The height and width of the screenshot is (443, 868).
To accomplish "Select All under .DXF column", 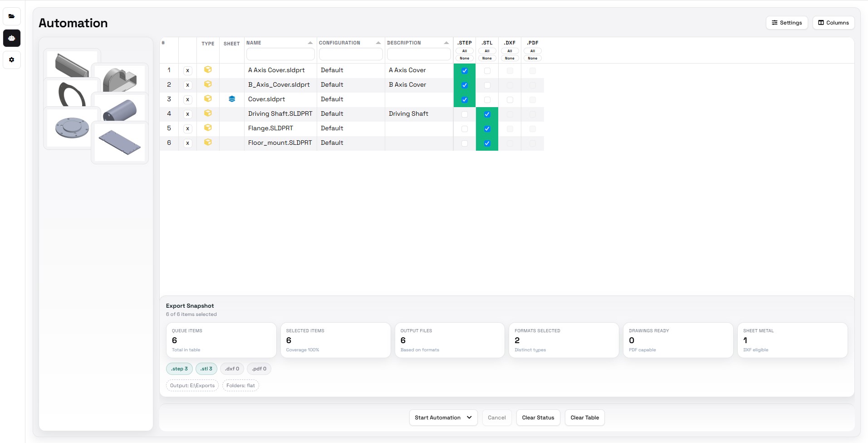I will 510,51.
